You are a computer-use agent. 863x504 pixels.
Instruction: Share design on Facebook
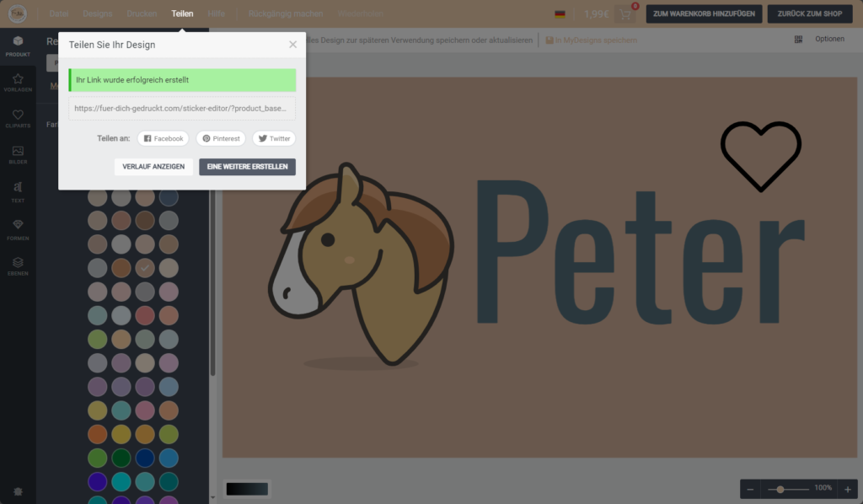tap(163, 138)
